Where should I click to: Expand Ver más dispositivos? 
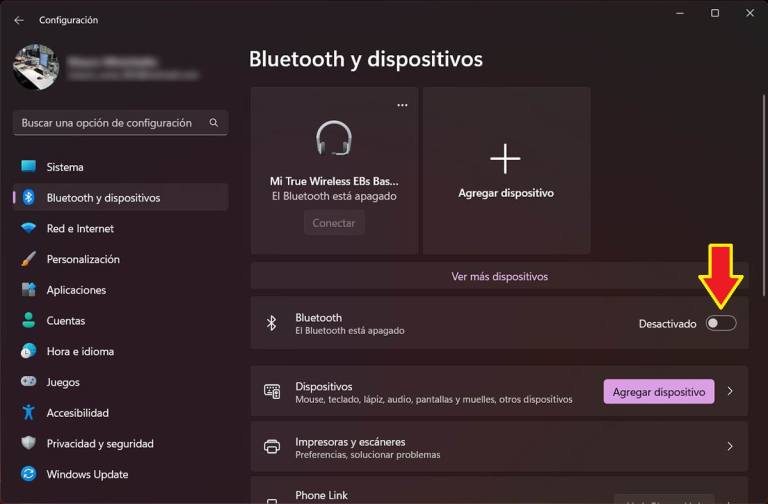499,277
